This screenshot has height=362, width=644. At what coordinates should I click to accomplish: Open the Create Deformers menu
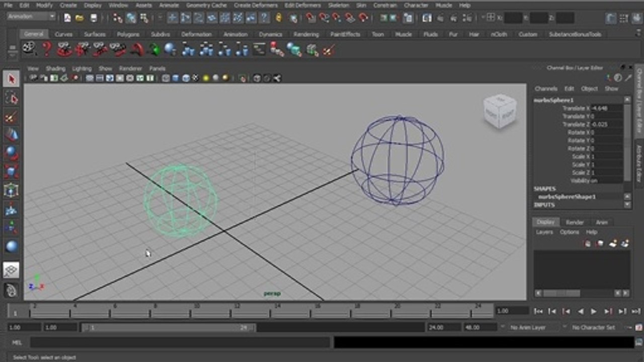[256, 5]
